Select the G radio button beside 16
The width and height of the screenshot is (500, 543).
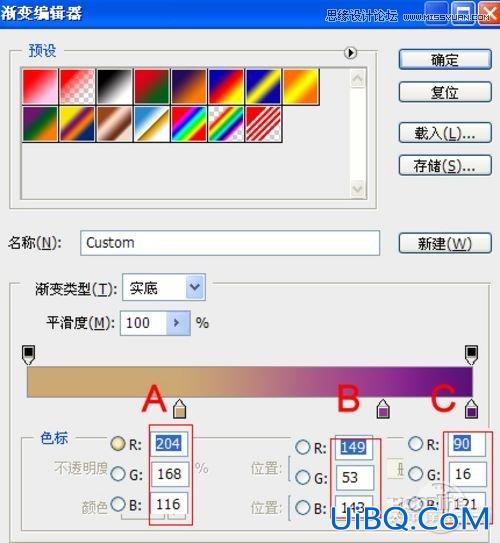415,474
